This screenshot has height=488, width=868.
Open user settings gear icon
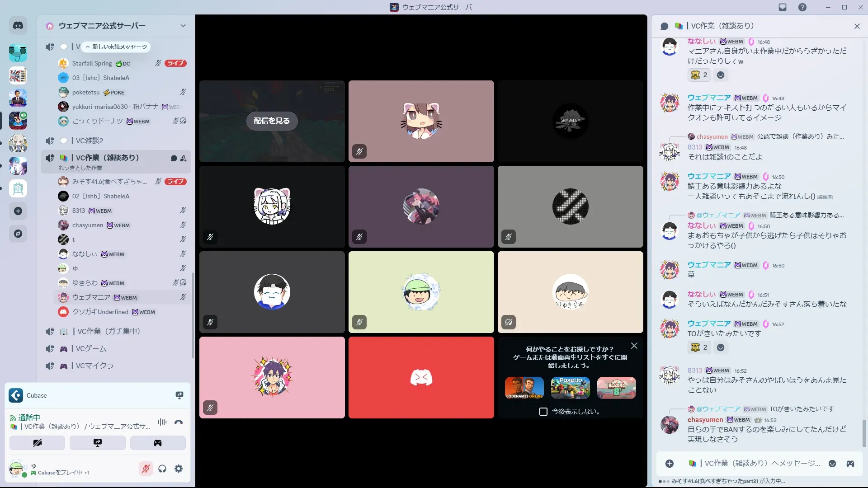(179, 469)
